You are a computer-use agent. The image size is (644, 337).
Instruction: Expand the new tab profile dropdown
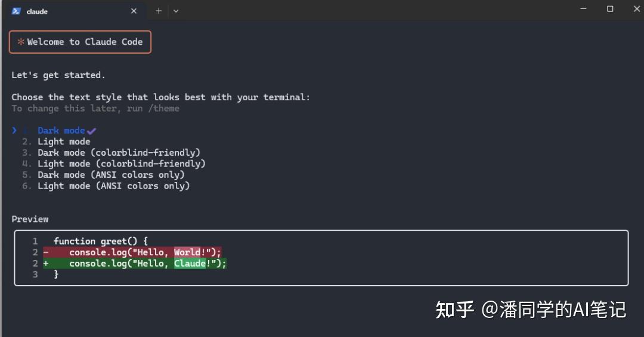pos(176,11)
